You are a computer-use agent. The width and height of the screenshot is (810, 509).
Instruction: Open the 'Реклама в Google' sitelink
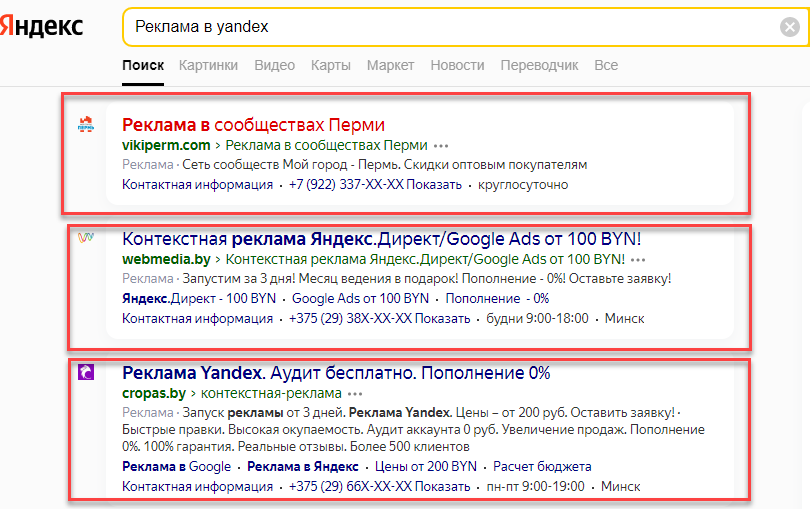point(176,466)
